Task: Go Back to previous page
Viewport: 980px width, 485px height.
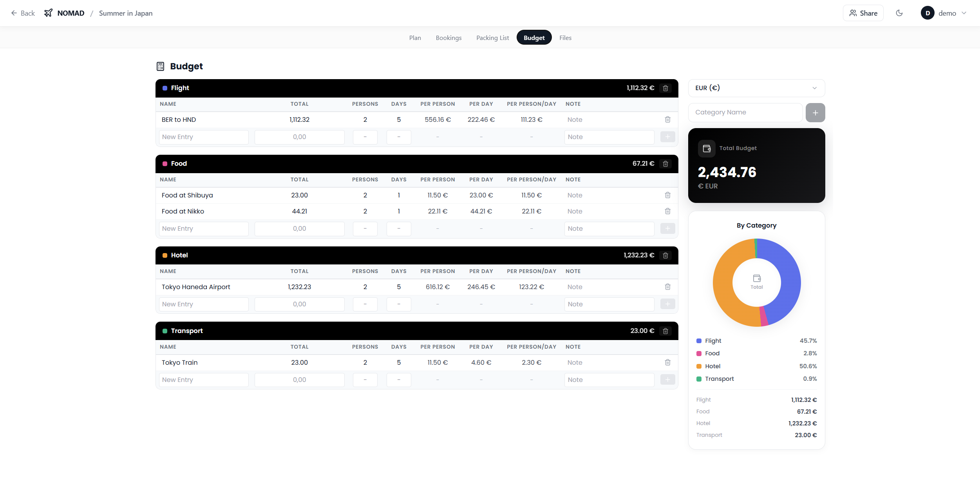Action: pyautogui.click(x=23, y=13)
